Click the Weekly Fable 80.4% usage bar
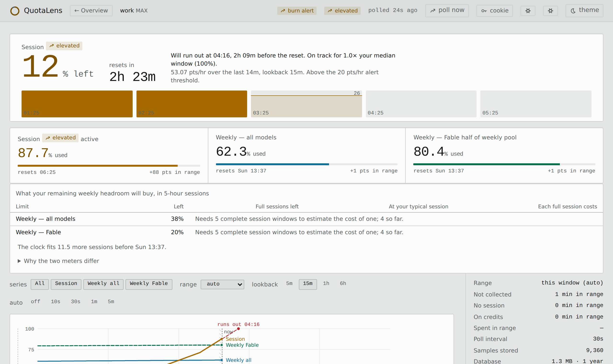Image resolution: width=613 pixels, height=364 pixels. click(x=504, y=164)
